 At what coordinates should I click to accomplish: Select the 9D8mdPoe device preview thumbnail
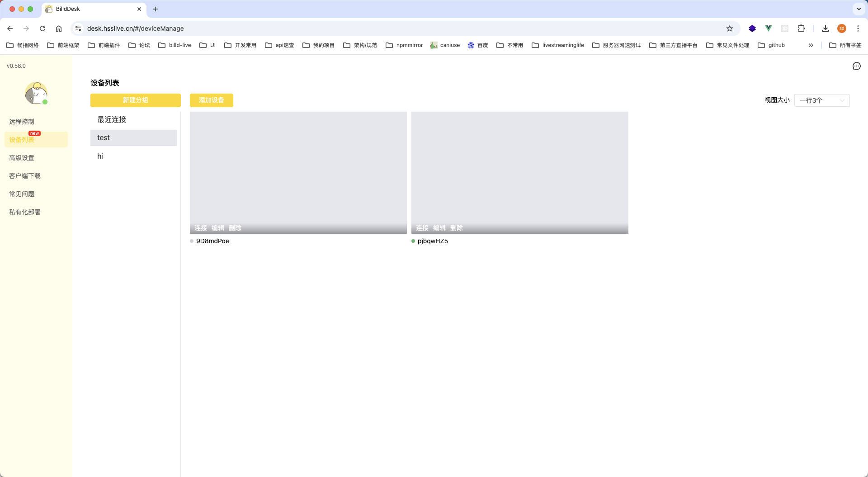coord(298,173)
